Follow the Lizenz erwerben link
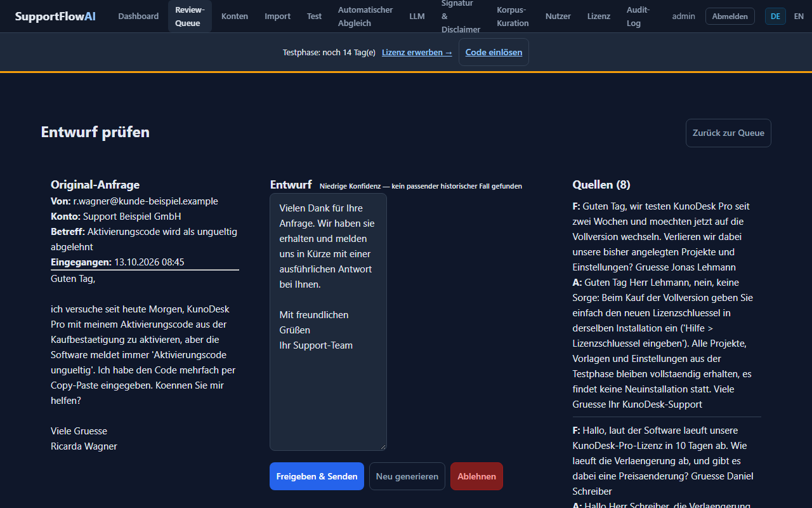This screenshot has width=812, height=508. (x=417, y=53)
